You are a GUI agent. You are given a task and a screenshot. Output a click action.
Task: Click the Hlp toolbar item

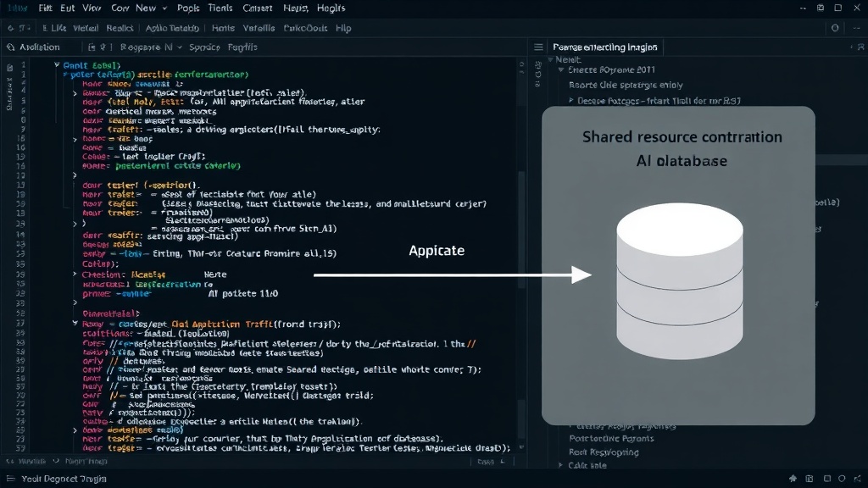coord(343,28)
